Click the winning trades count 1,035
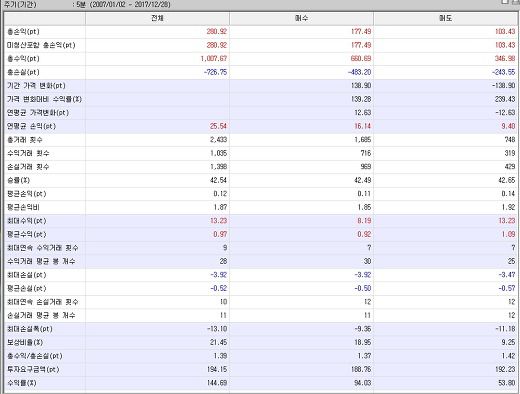Image resolution: width=520 pixels, height=394 pixels. tap(219, 153)
